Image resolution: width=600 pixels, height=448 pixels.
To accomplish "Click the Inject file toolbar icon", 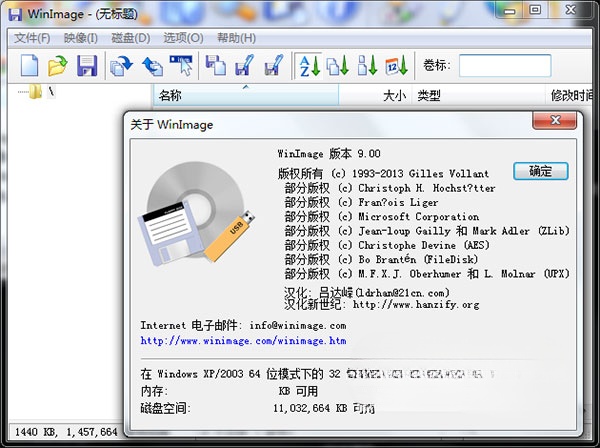I will [x=215, y=67].
